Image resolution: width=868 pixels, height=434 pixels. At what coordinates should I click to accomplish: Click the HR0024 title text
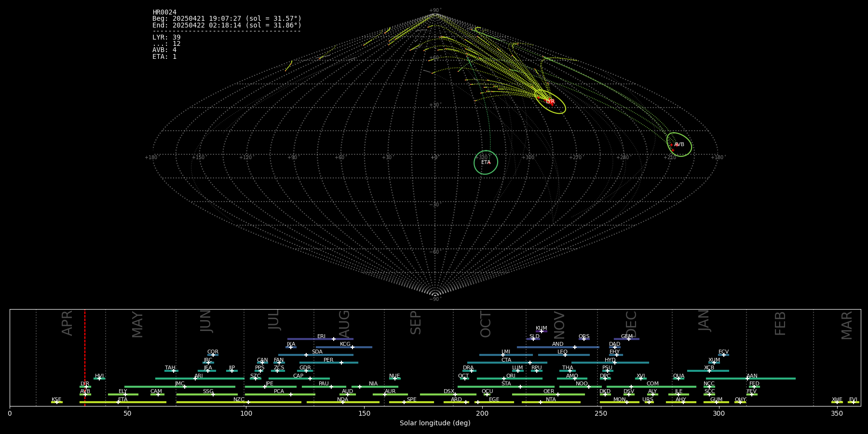(x=164, y=12)
